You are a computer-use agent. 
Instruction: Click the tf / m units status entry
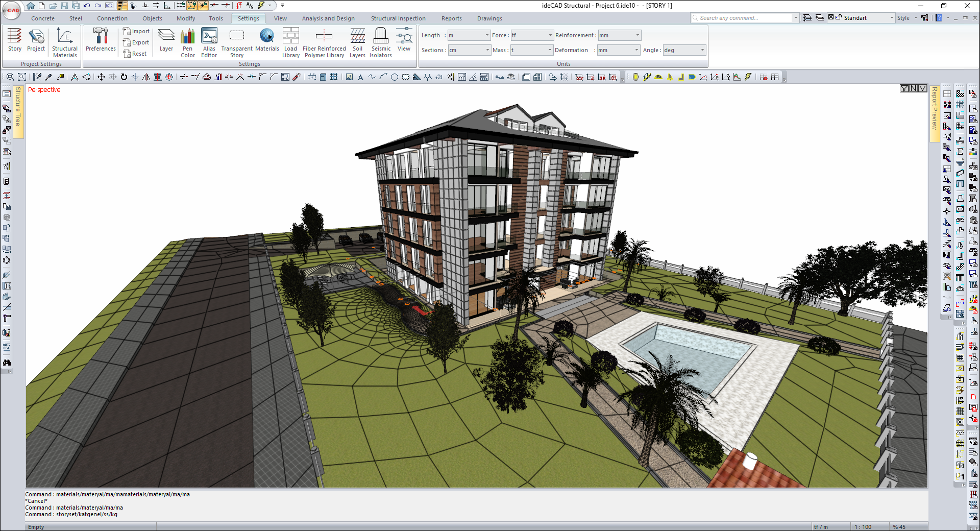[x=821, y=527]
